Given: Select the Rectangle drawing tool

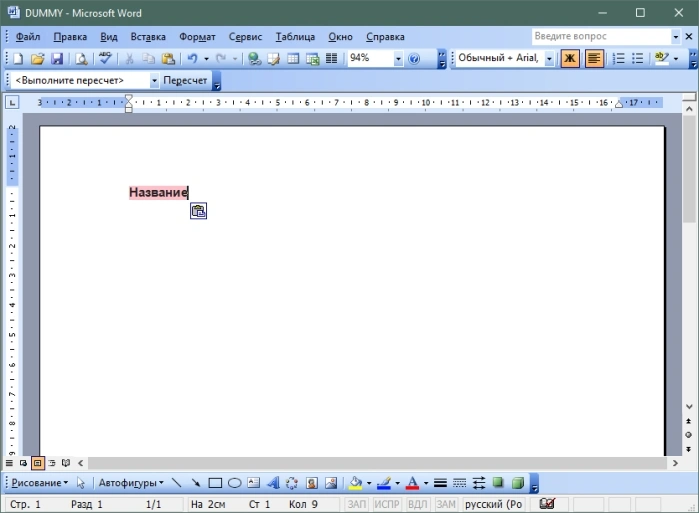Looking at the screenshot, I should [215, 483].
